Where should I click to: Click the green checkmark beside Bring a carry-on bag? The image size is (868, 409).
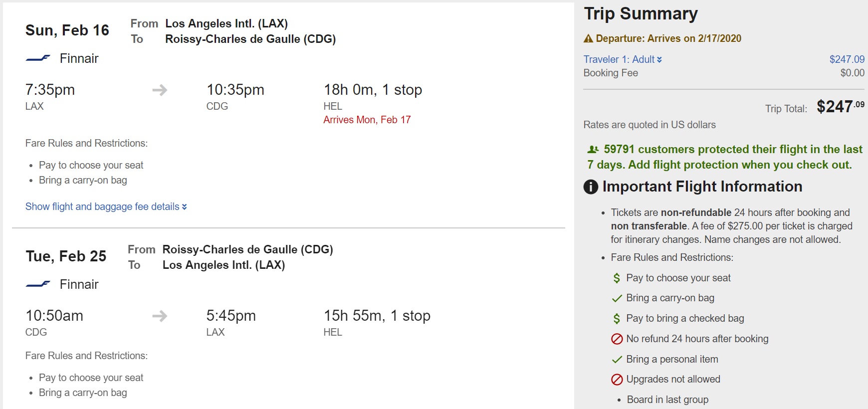pyautogui.click(x=617, y=298)
